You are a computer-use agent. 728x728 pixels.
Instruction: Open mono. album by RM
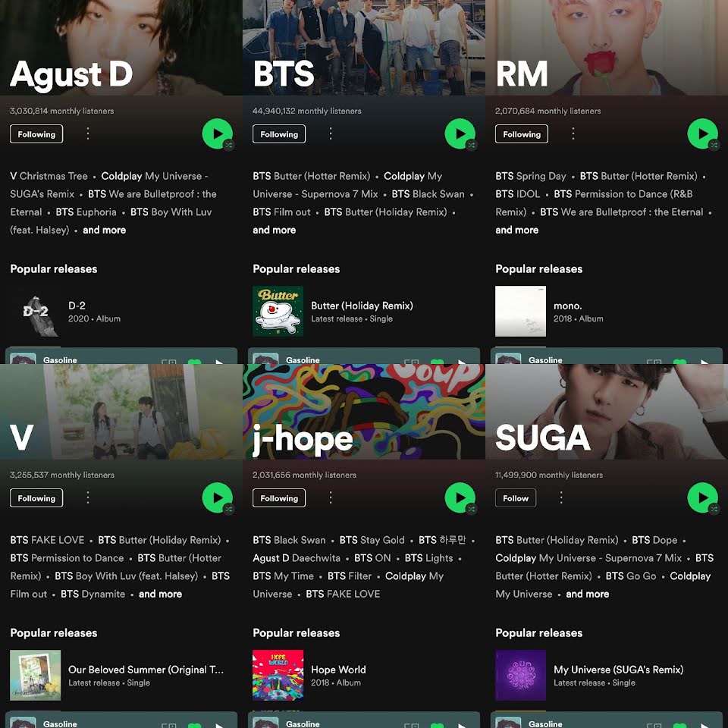tap(520, 311)
